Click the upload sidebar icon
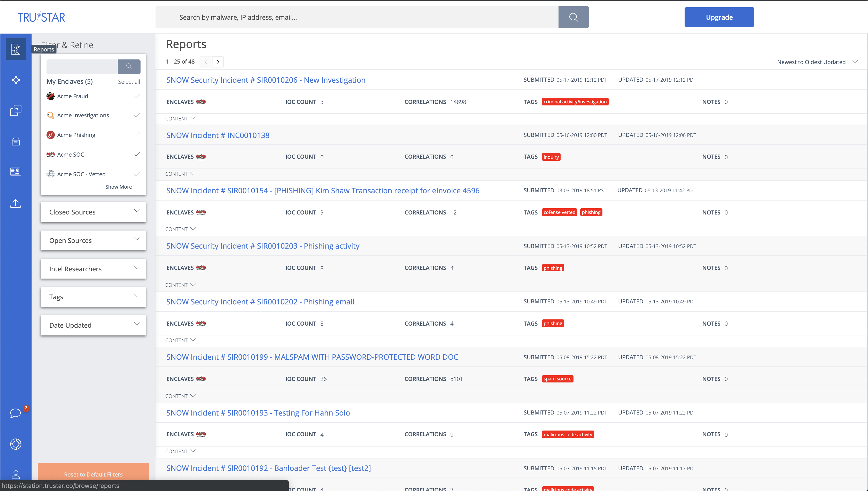Viewport: 868px width, 491px height. tap(16, 203)
